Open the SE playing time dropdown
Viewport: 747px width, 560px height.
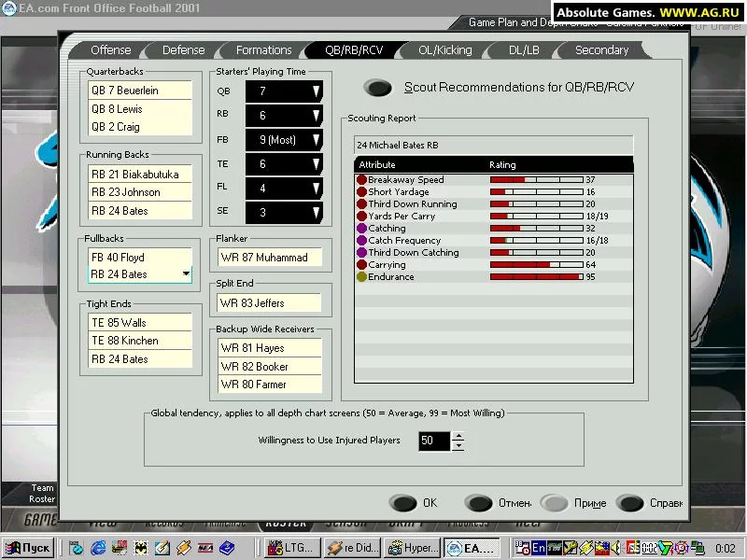point(284,213)
